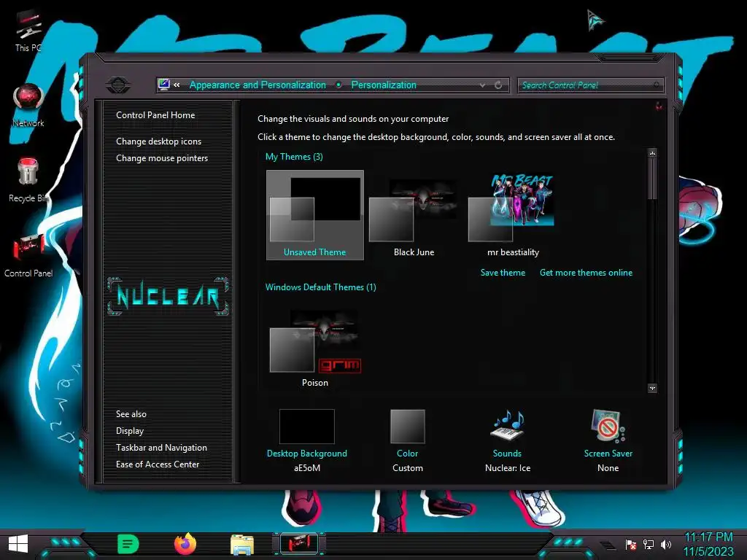Expand the address bar history dropdown
This screenshot has height=560, width=747.
click(483, 85)
